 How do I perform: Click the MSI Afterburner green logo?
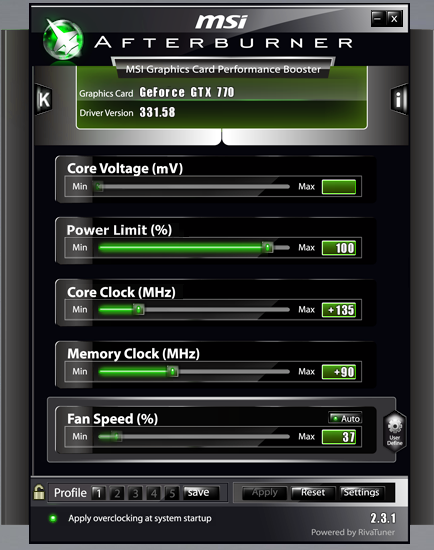pos(63,40)
